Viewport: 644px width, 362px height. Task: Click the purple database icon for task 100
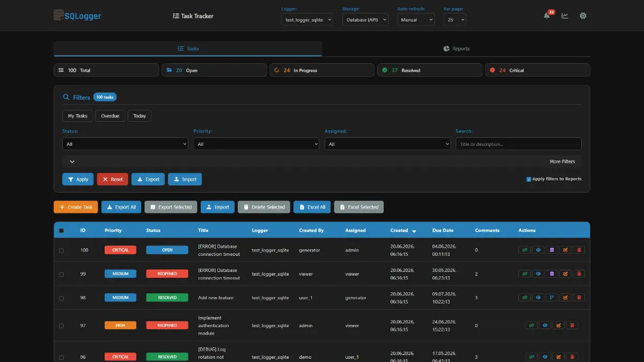[x=552, y=250]
